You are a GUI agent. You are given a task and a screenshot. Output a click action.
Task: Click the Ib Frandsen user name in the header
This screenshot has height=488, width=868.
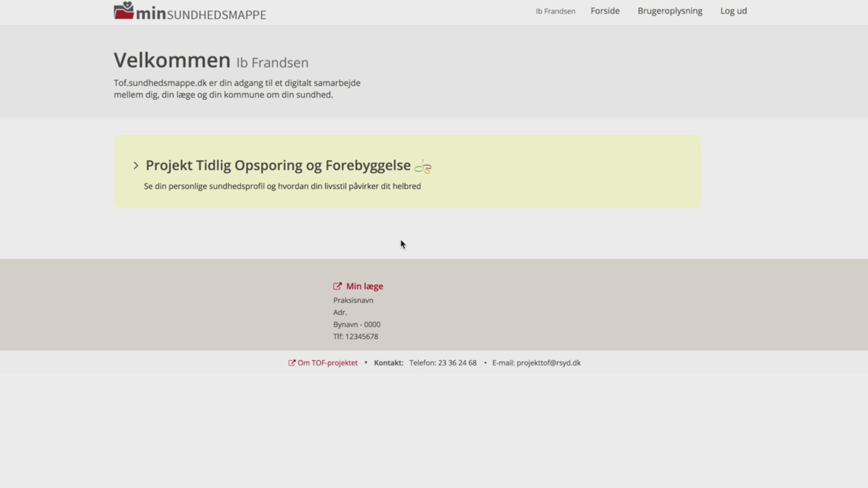pyautogui.click(x=555, y=11)
